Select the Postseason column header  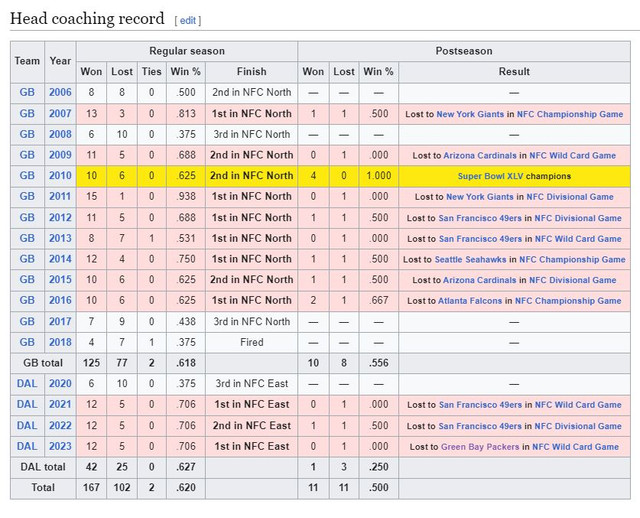coord(464,51)
